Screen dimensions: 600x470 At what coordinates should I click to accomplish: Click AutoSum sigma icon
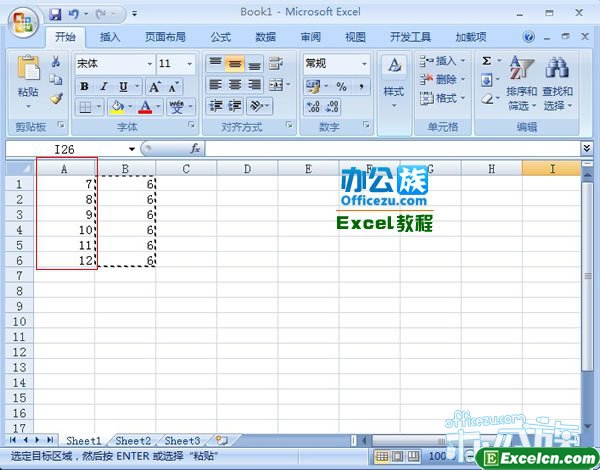coord(486,61)
